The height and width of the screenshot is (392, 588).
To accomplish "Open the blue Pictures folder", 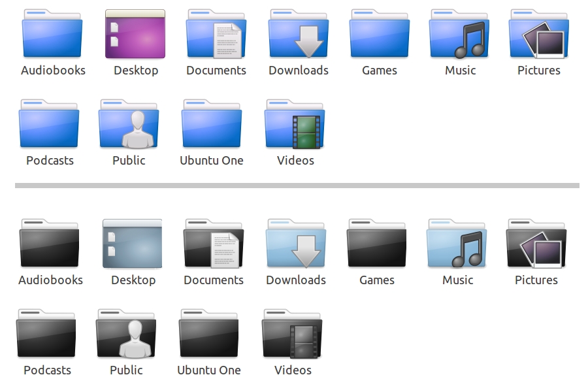I will [x=539, y=35].
